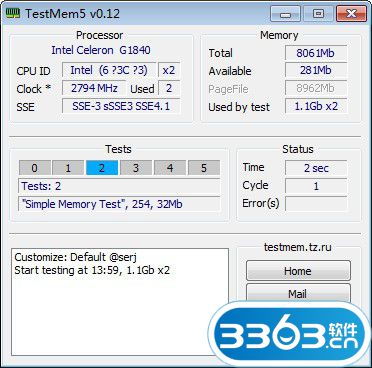Click the Time value 2 sec

point(316,168)
